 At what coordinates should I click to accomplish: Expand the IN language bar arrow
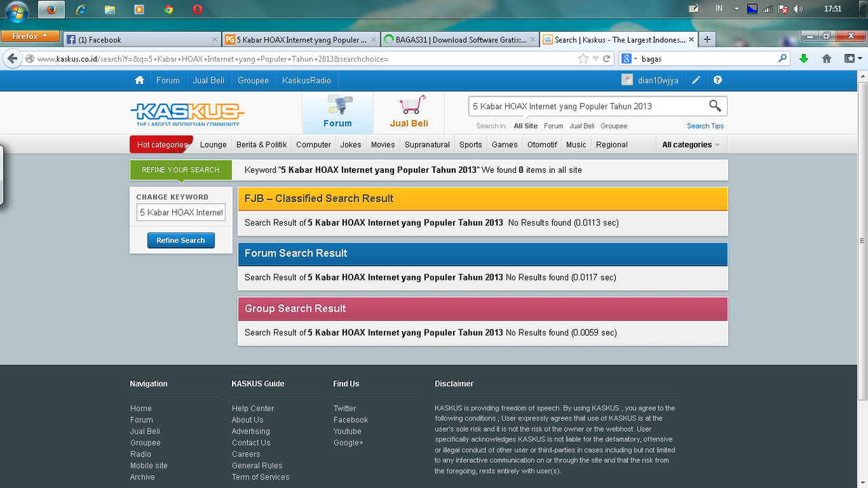click(737, 9)
